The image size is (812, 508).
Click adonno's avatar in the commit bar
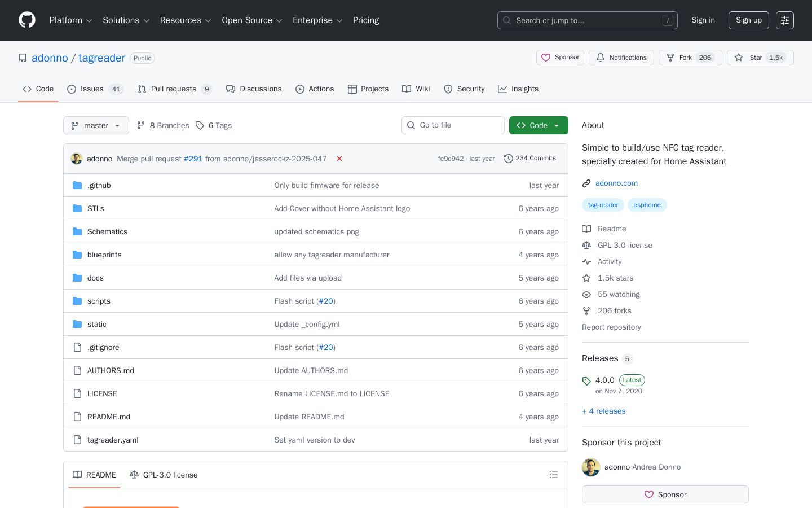point(77,159)
